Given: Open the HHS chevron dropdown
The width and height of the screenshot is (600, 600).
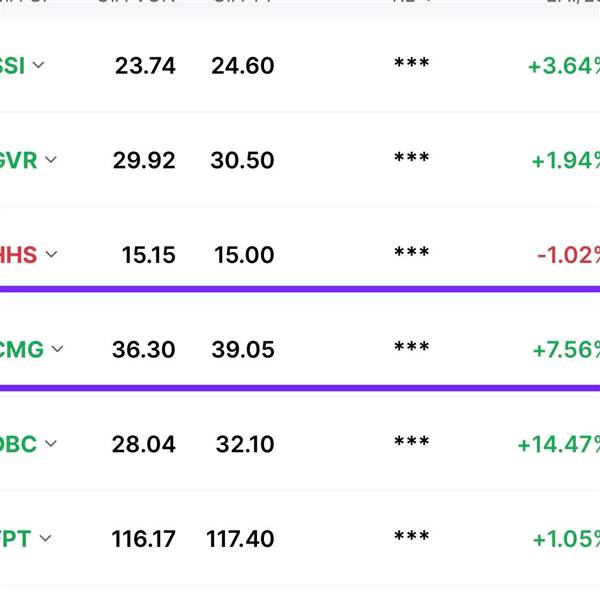Looking at the screenshot, I should coord(51,254).
